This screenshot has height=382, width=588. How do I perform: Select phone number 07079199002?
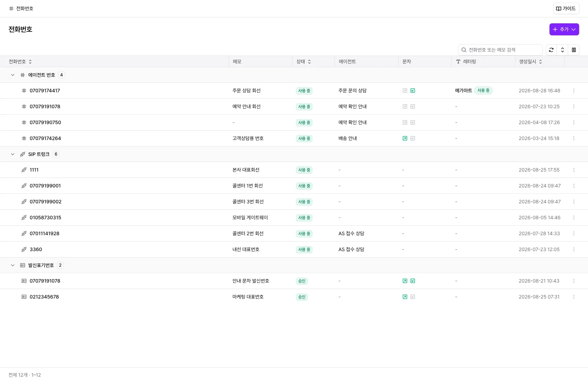tap(46, 202)
